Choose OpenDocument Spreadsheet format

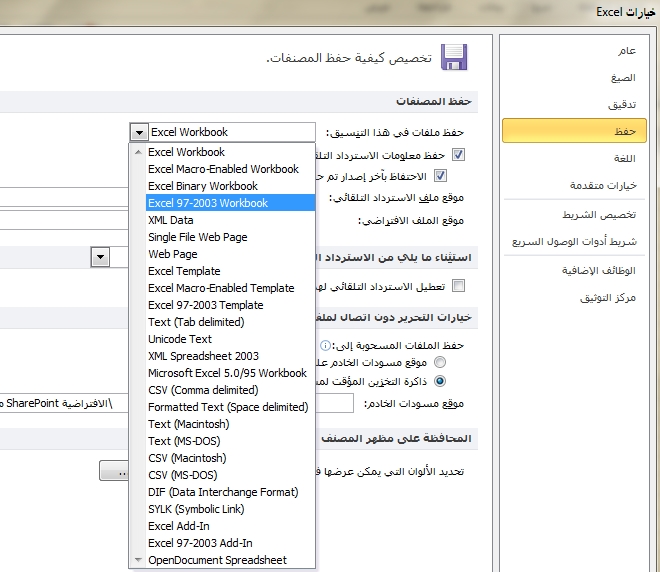click(x=230, y=560)
